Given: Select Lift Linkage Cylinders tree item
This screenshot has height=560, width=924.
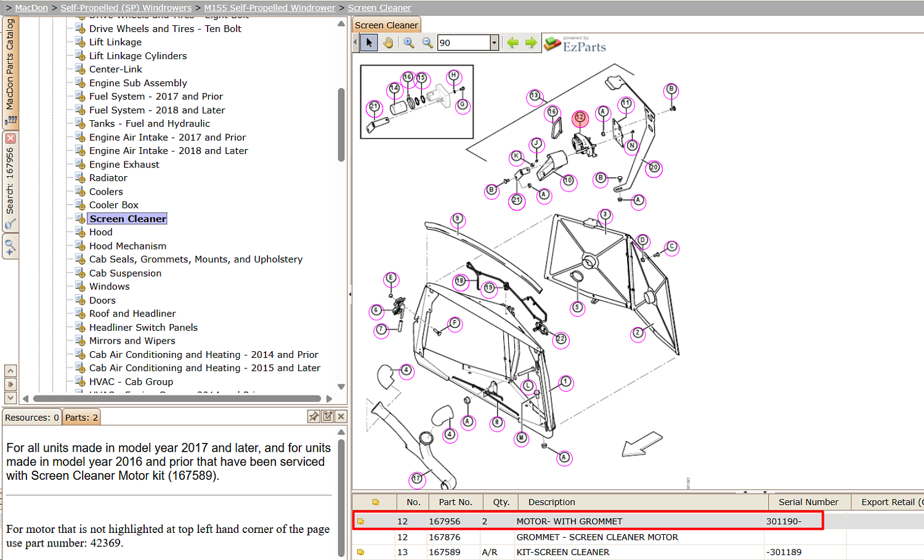Looking at the screenshot, I should 138,55.
